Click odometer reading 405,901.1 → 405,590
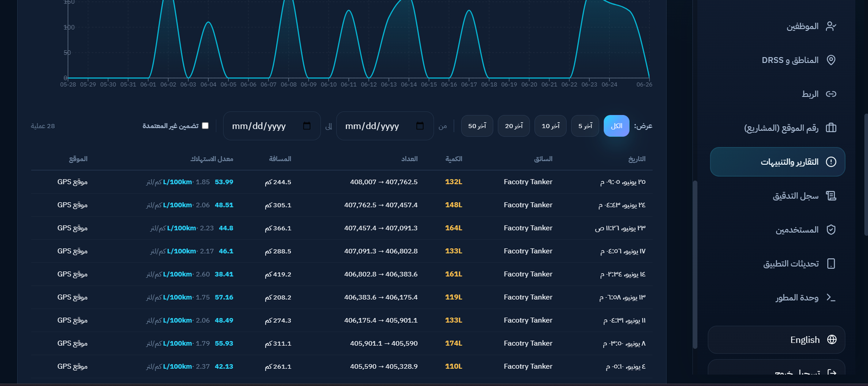This screenshot has width=868, height=386. click(x=384, y=343)
